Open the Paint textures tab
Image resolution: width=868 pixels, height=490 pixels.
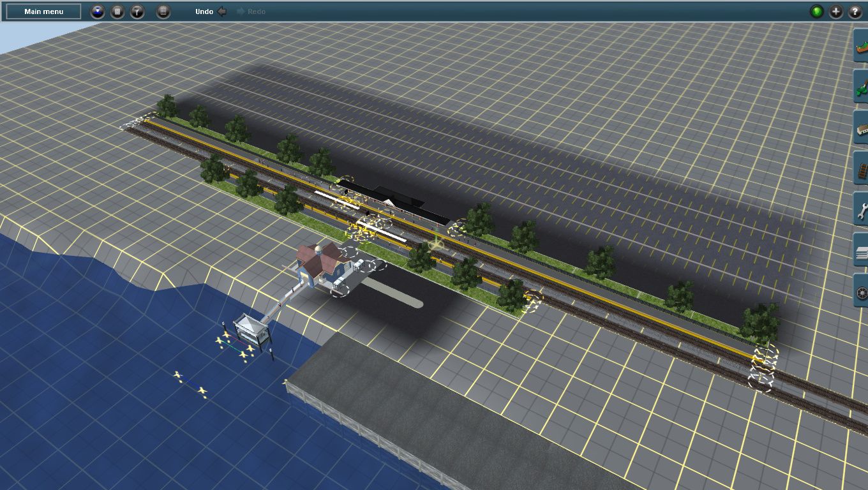[x=861, y=87]
